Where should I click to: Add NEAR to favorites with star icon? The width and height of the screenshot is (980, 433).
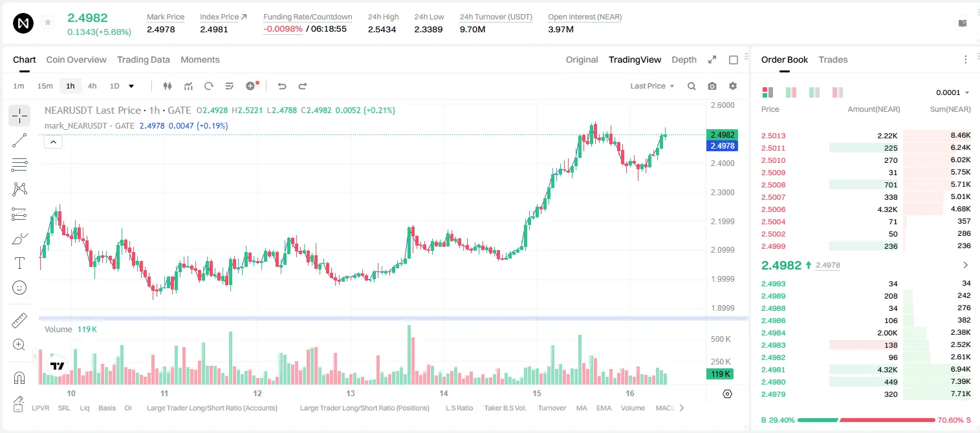click(48, 23)
